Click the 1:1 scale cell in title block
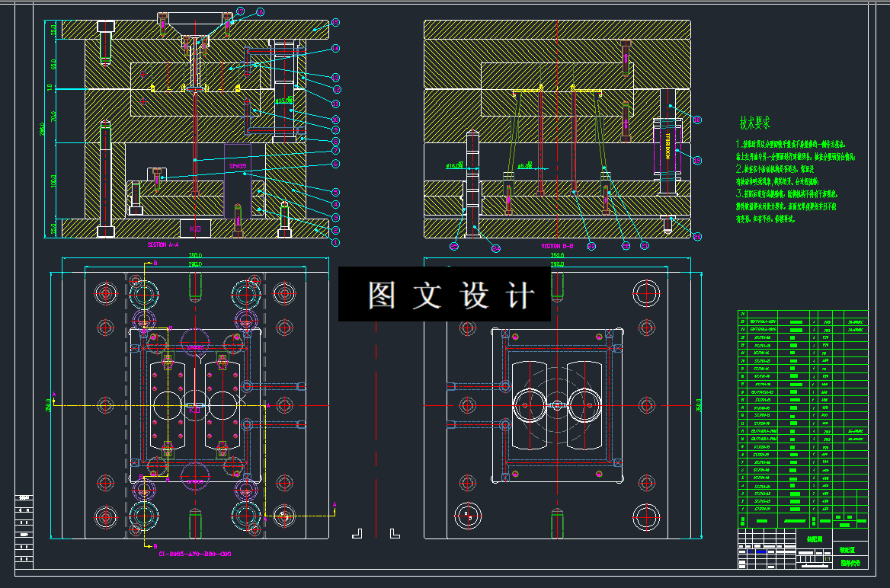Image resolution: width=890 pixels, height=588 pixels. pyautogui.click(x=827, y=559)
